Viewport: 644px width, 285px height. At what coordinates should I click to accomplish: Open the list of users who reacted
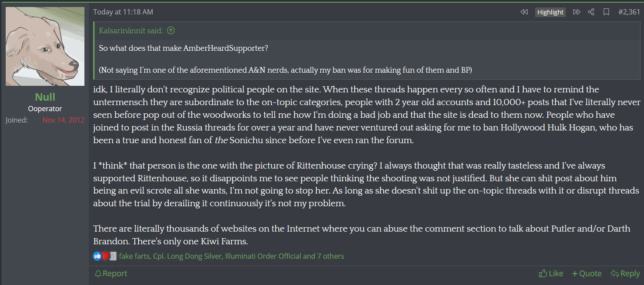click(231, 256)
